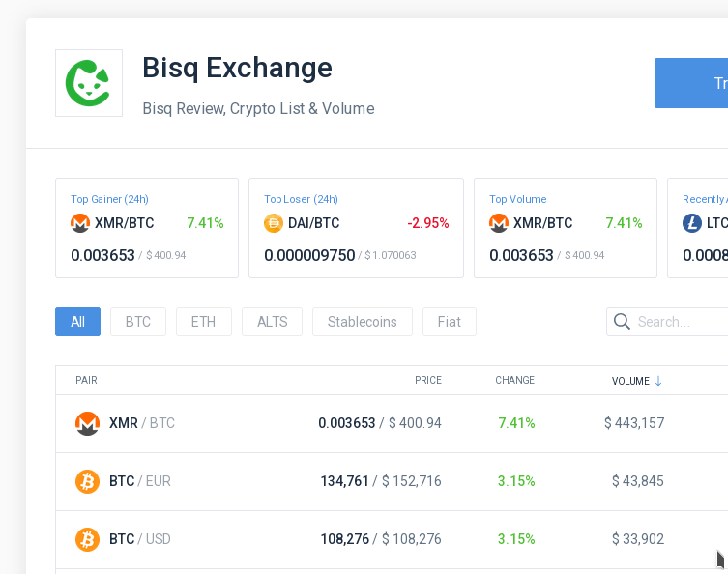Click the blue Trade button
The width and height of the screenshot is (728, 574).
pyautogui.click(x=691, y=83)
